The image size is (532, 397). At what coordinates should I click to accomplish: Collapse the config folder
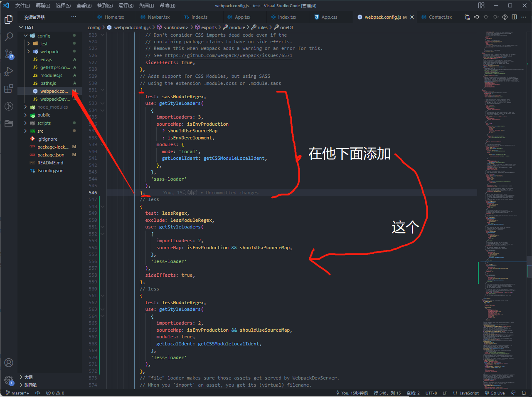point(26,36)
